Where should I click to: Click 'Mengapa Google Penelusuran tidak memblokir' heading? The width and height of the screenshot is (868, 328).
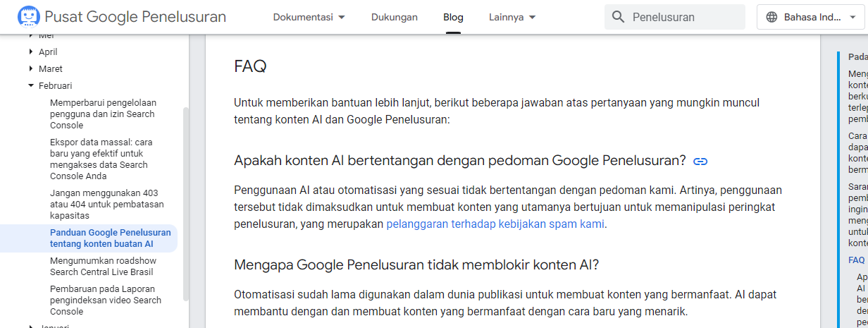(416, 265)
